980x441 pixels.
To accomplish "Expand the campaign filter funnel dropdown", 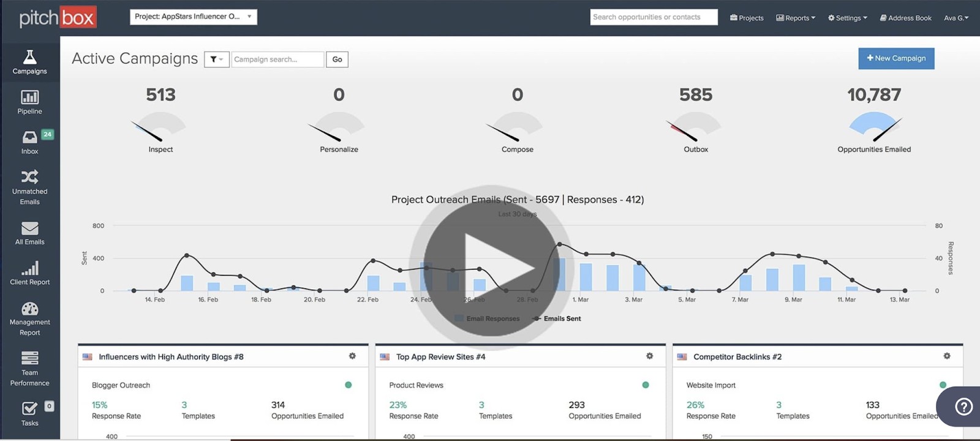I will (x=217, y=59).
